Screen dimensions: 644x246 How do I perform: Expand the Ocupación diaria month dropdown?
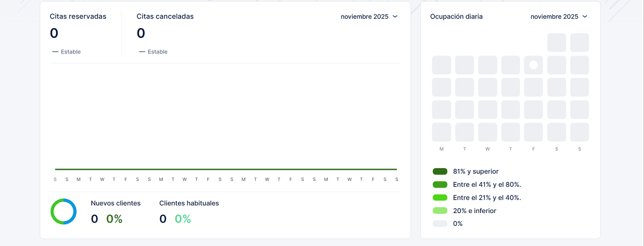coord(559,16)
